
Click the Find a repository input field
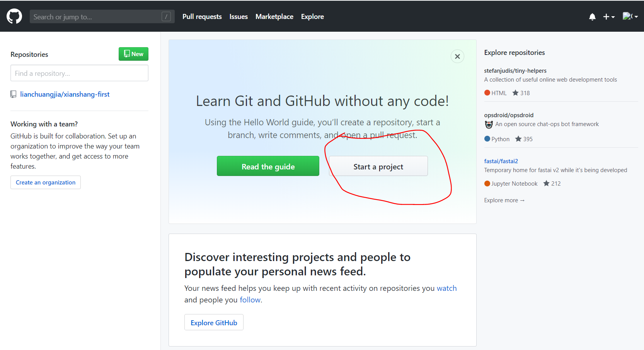click(79, 73)
